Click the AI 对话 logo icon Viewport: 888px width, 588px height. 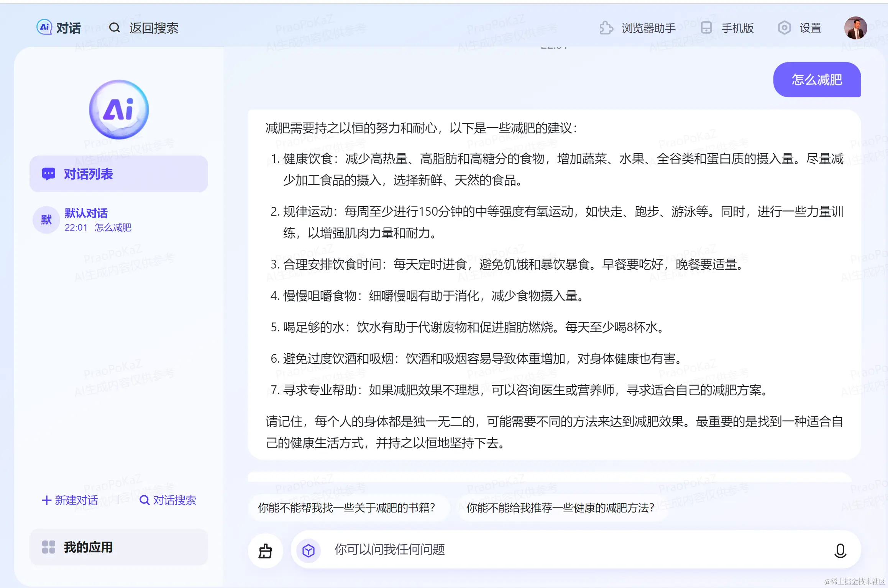(x=44, y=28)
